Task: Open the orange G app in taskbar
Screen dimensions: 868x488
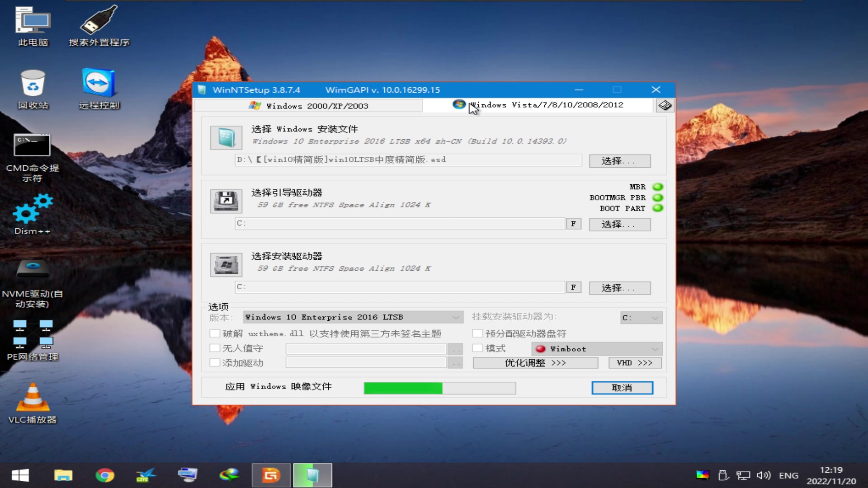Action: click(271, 475)
